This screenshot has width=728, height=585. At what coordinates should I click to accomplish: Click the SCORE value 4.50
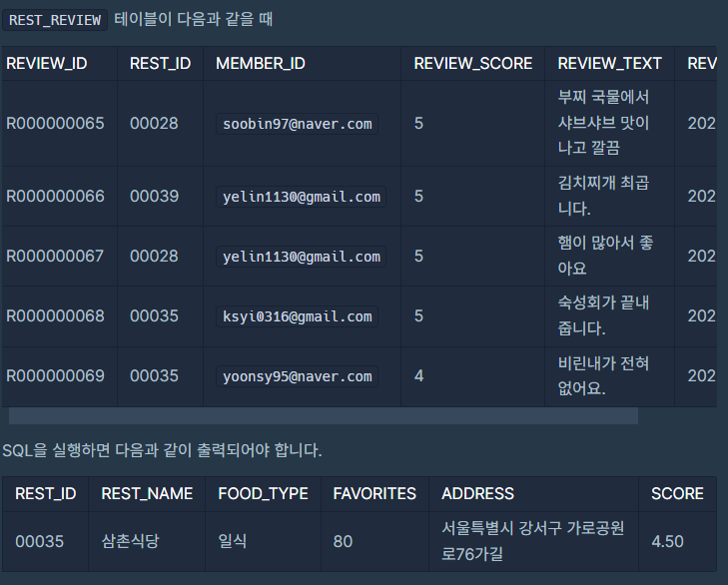pyautogui.click(x=667, y=541)
